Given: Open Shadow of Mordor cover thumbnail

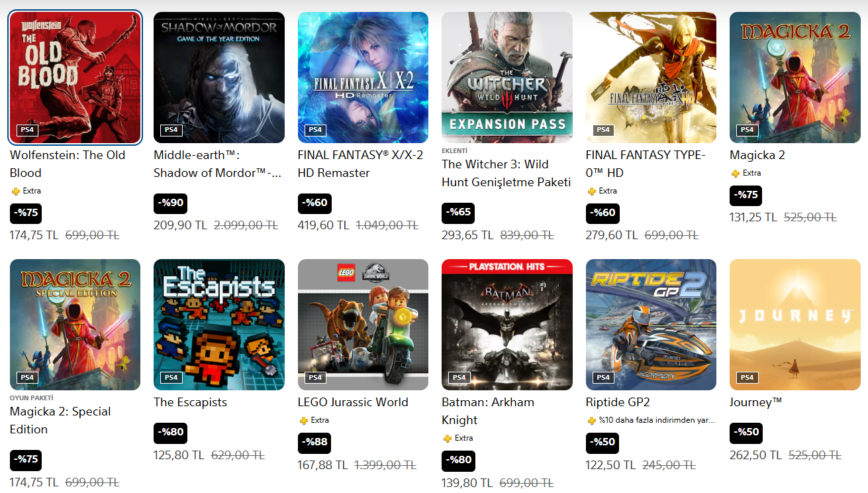Looking at the screenshot, I should coord(219,78).
